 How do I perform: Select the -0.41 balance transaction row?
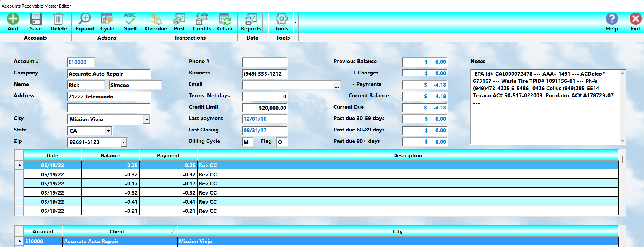point(321,202)
